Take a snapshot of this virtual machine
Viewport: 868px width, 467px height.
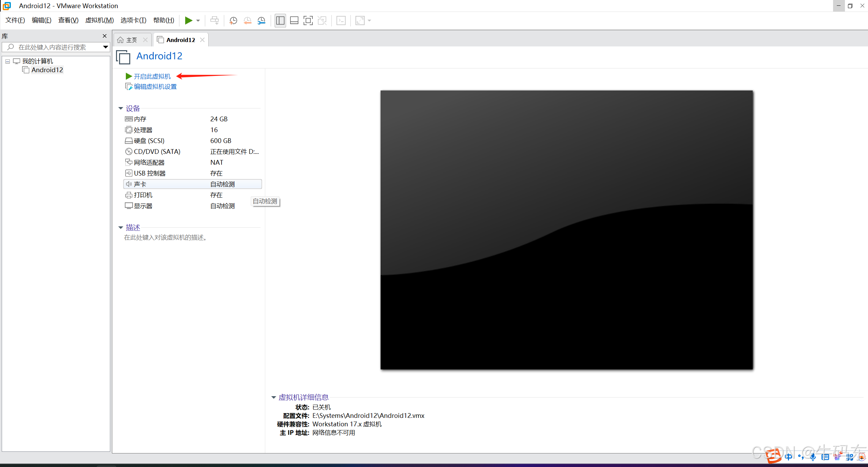point(233,21)
